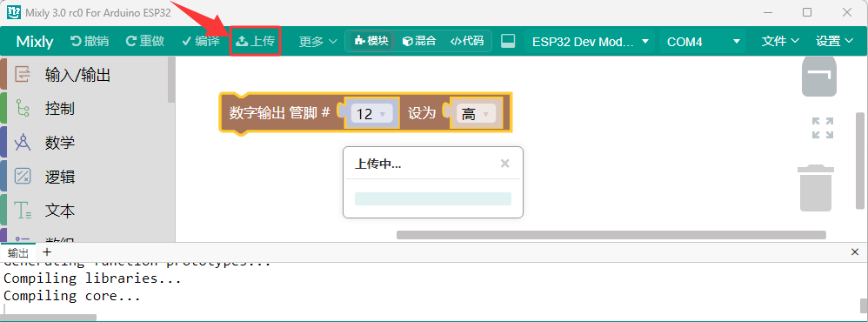
Task: Undo with the 撤销 button
Action: coord(89,41)
